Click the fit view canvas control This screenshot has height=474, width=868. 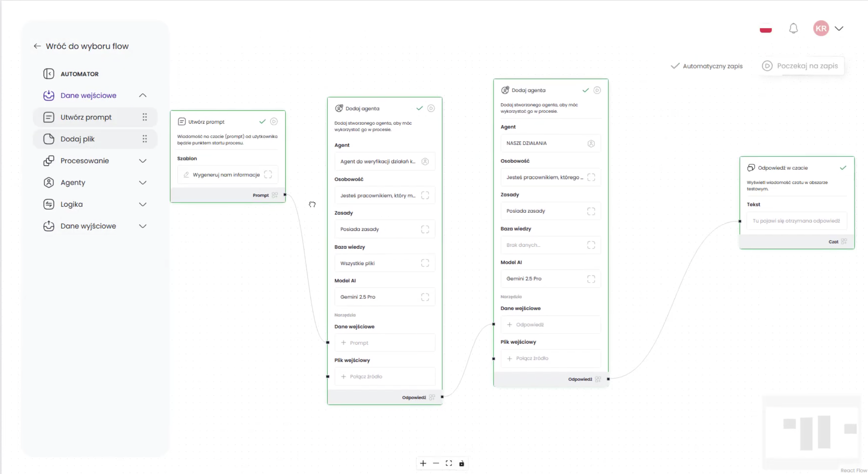(x=448, y=463)
